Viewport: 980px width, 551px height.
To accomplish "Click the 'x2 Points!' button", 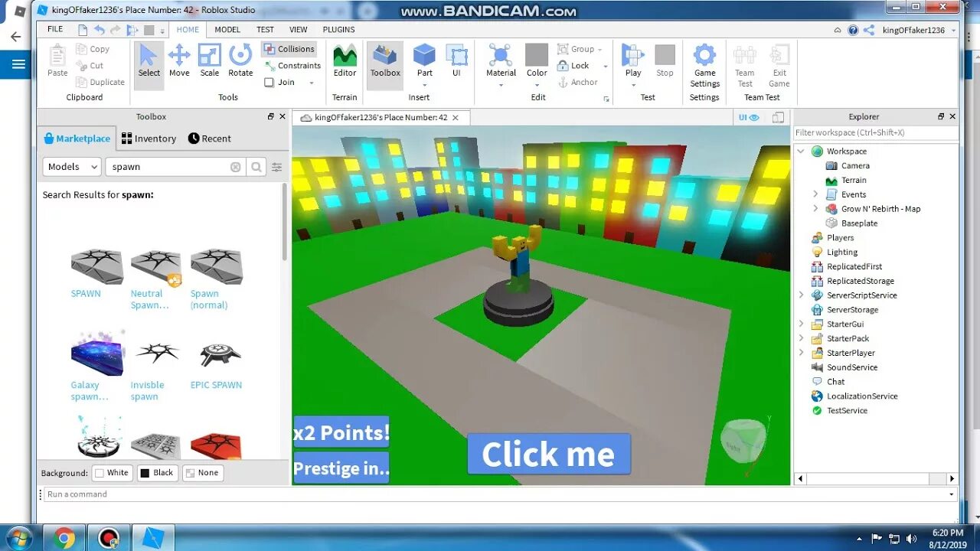I will pos(341,432).
